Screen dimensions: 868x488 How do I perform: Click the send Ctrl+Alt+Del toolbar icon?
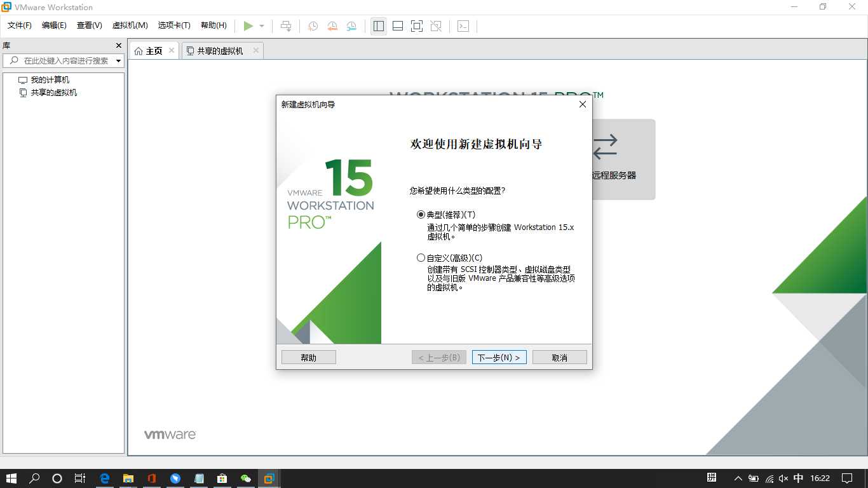point(286,26)
